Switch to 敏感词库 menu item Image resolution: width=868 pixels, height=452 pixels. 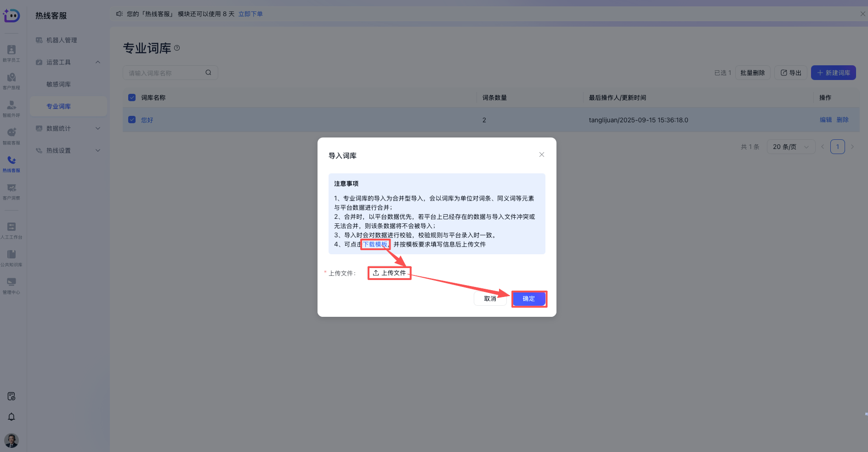click(58, 84)
